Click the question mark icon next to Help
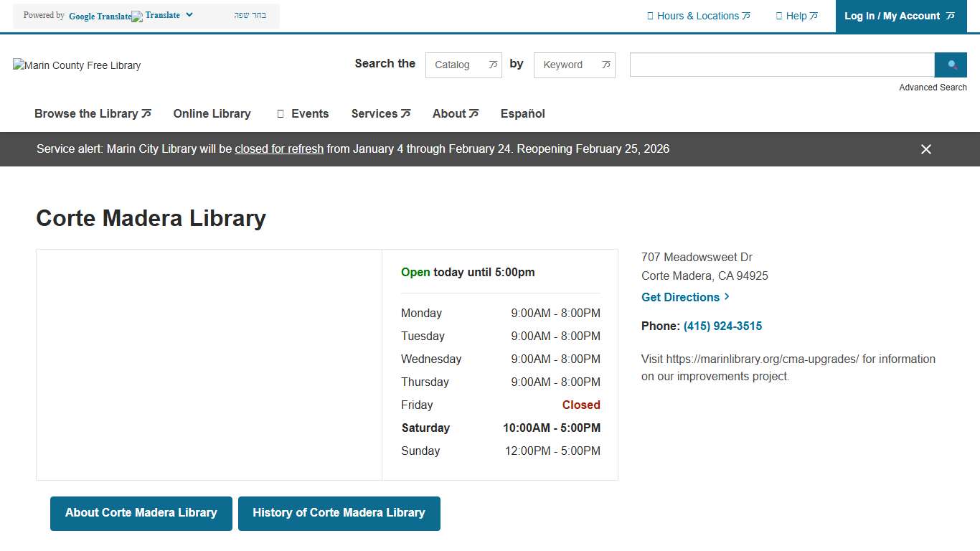 click(779, 15)
